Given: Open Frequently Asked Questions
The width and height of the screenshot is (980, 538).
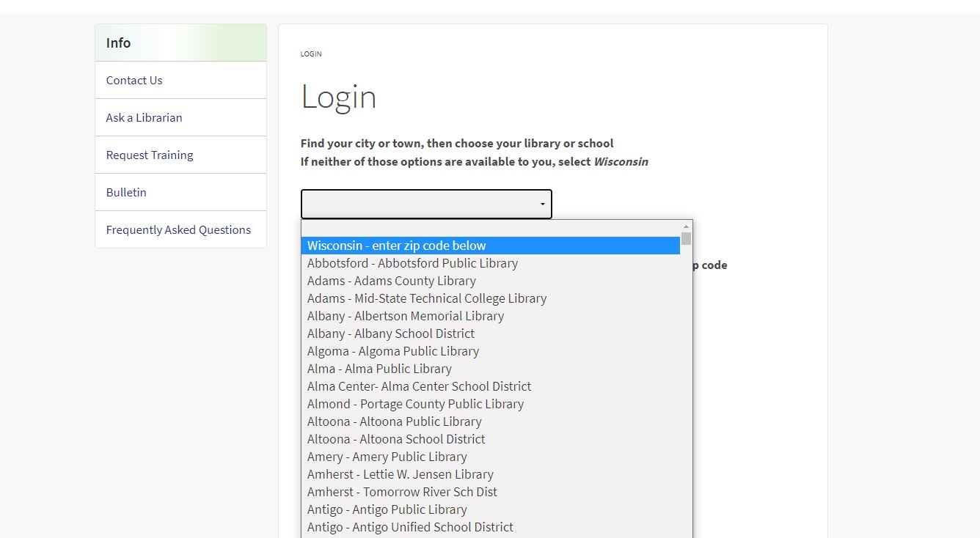Looking at the screenshot, I should (178, 230).
